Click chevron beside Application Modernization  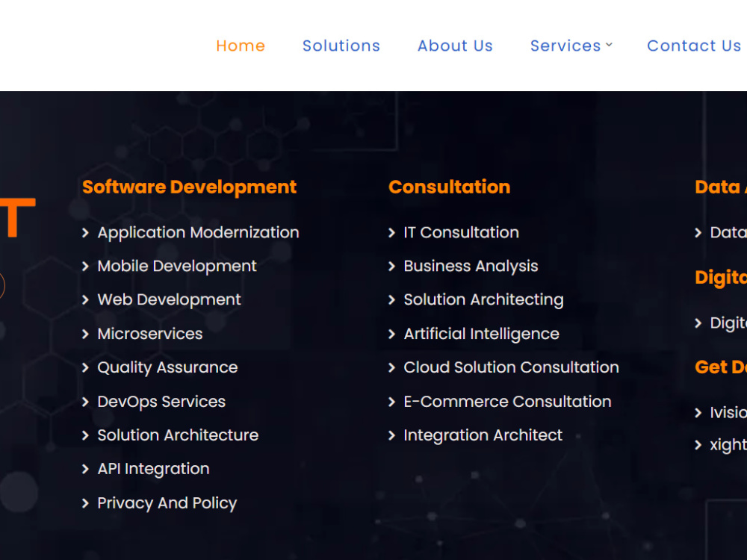click(x=85, y=232)
